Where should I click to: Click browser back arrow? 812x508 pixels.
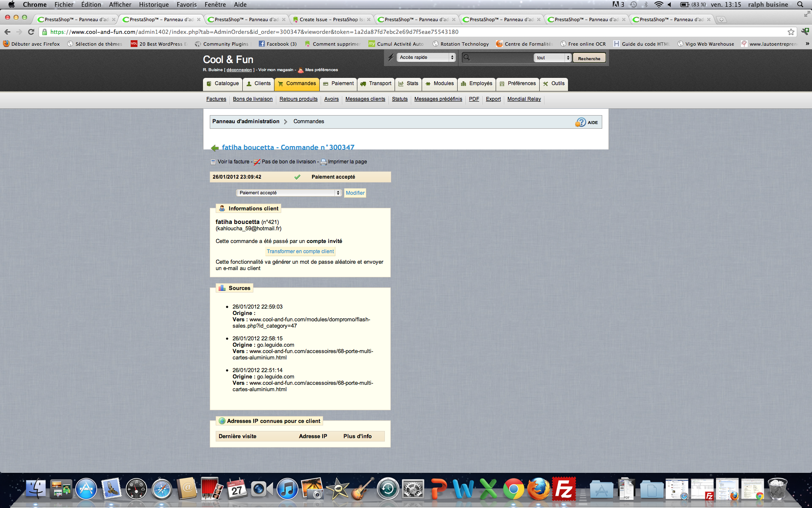7,32
